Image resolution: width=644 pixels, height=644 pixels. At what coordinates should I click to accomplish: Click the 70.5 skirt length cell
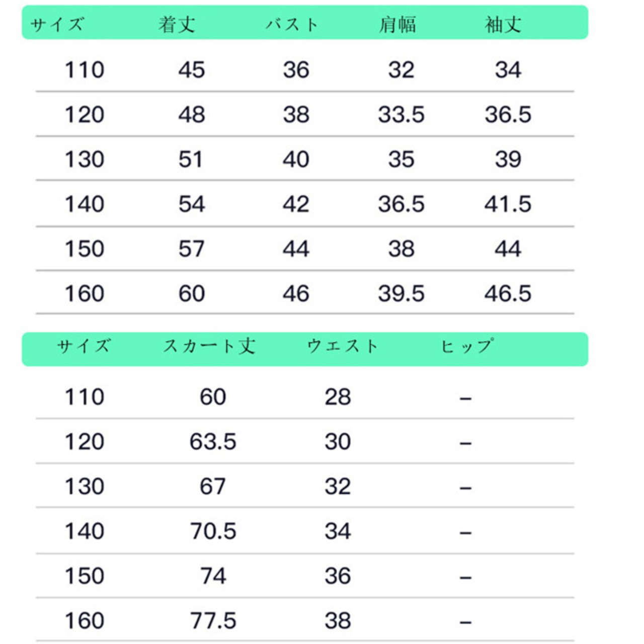[x=213, y=531]
